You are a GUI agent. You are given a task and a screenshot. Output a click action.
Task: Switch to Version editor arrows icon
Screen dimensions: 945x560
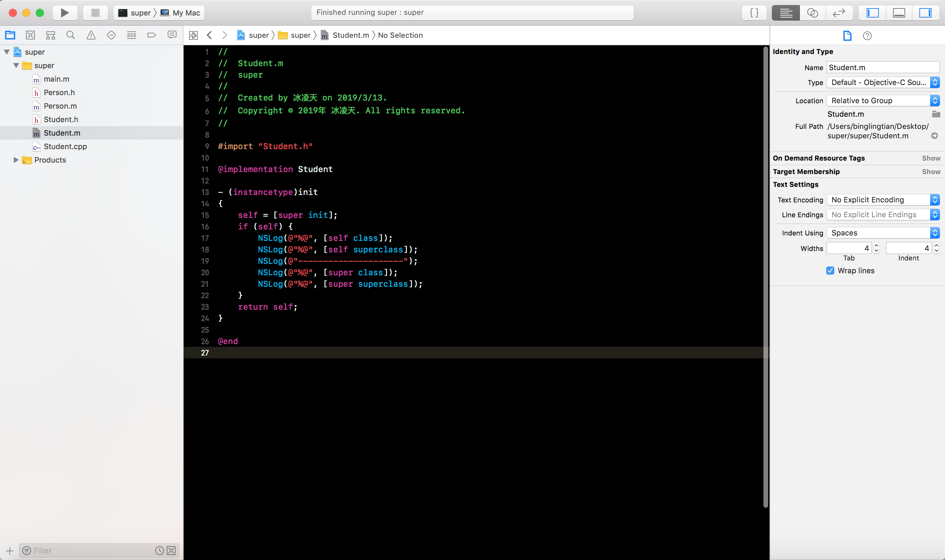(839, 13)
